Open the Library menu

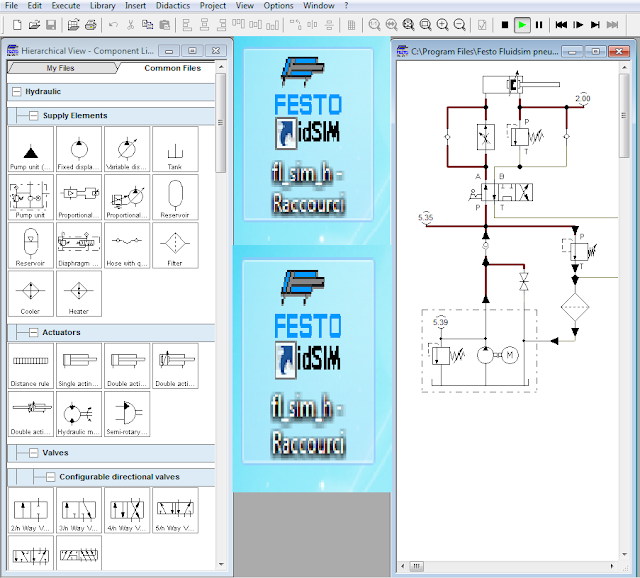point(102,6)
